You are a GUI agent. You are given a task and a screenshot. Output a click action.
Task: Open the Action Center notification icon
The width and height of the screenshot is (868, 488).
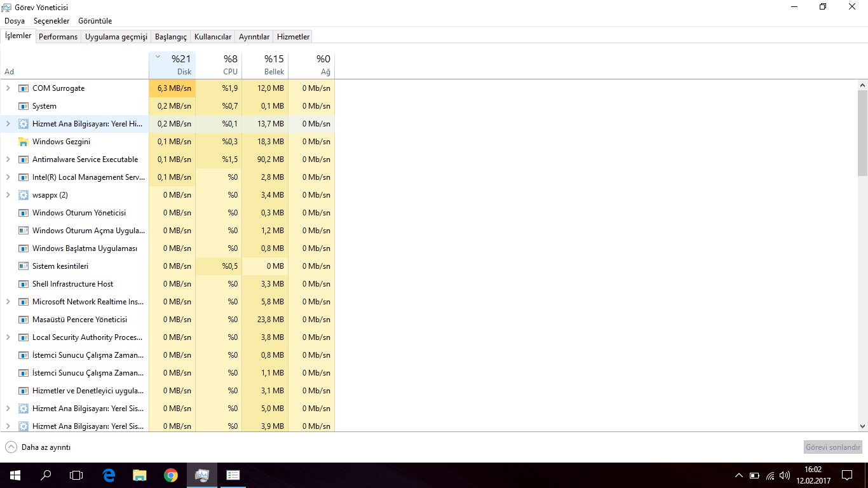click(847, 475)
